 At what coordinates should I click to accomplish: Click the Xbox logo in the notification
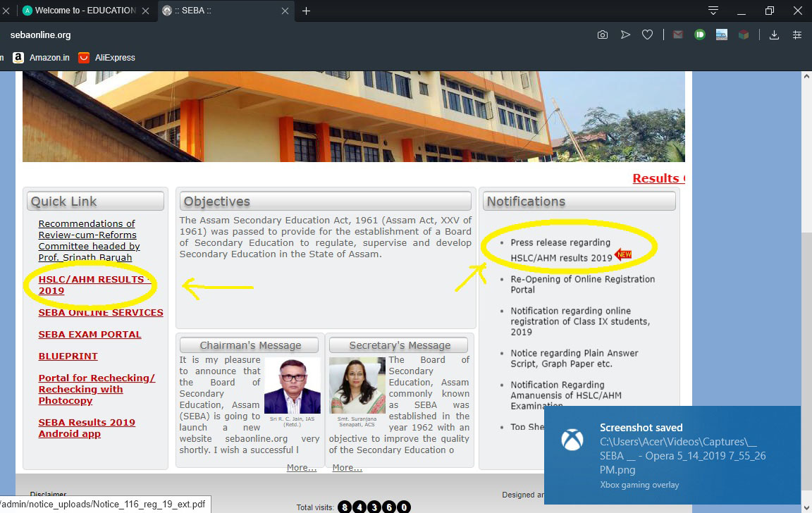(572, 440)
